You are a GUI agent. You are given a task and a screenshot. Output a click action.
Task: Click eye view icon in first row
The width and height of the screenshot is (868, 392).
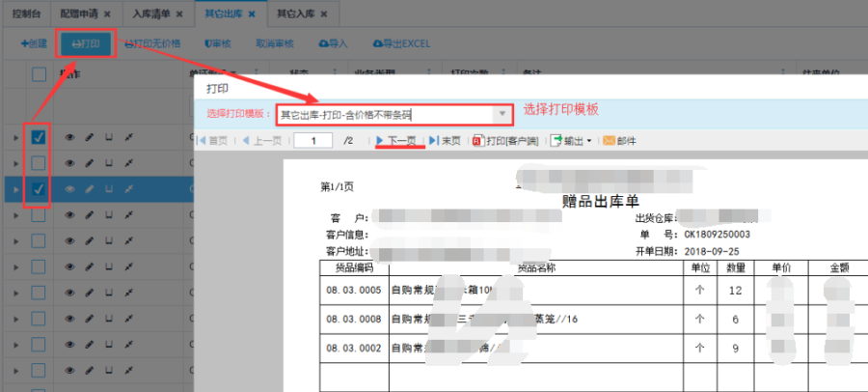(x=69, y=138)
